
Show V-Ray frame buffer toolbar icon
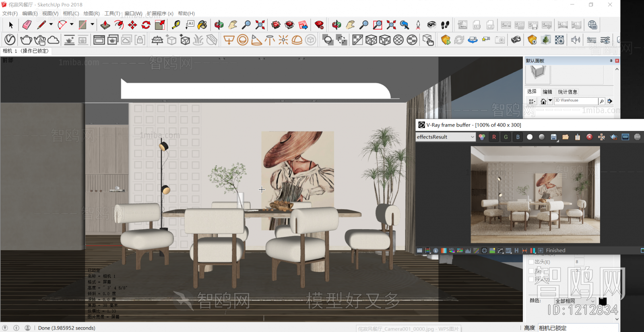(99, 40)
